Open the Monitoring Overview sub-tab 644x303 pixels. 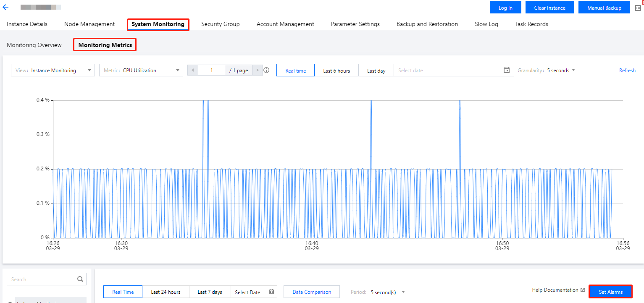(34, 45)
